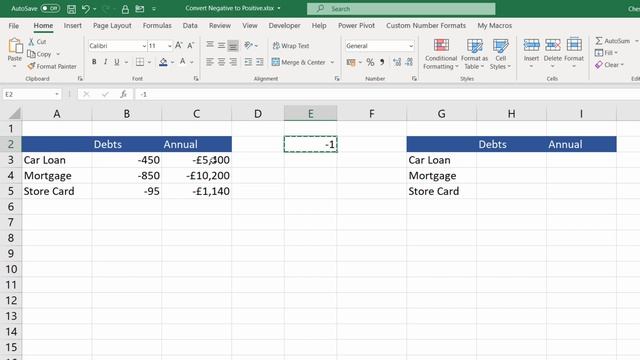Click the AutoSum button

coord(612,40)
